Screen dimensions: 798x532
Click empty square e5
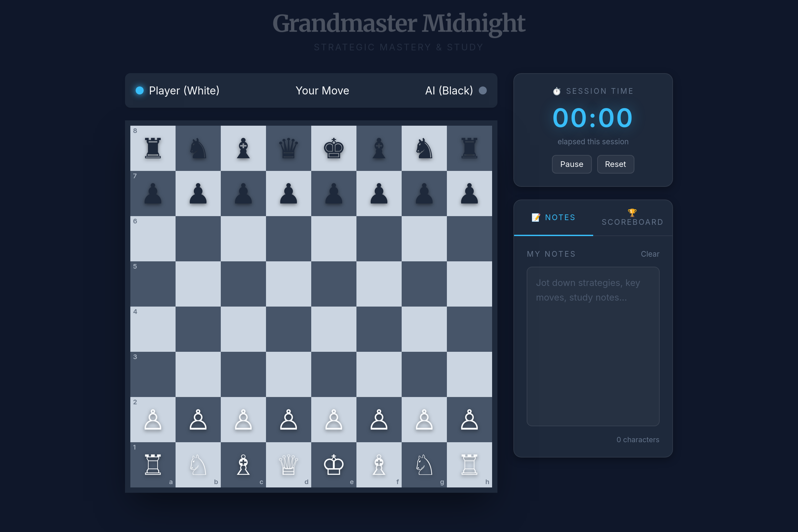point(334,284)
